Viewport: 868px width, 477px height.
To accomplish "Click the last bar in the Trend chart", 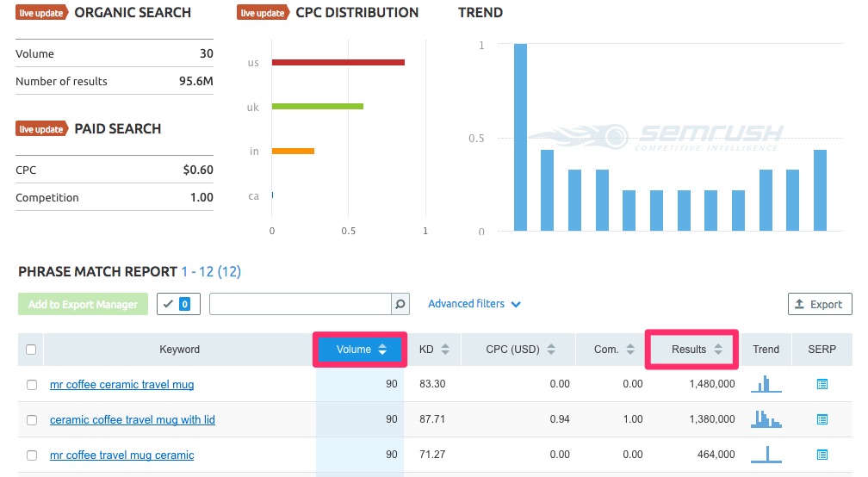I will click(820, 190).
